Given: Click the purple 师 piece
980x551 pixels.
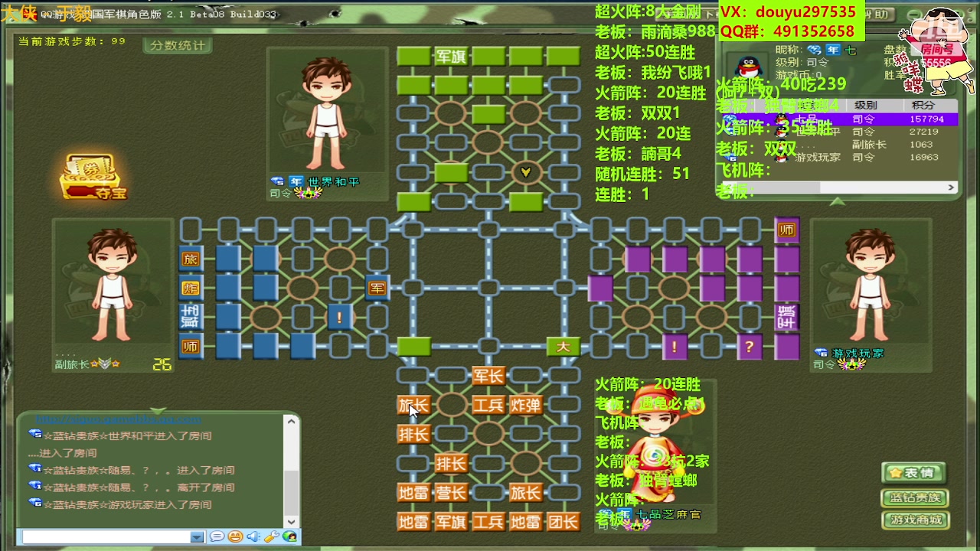Looking at the screenshot, I should click(x=786, y=230).
